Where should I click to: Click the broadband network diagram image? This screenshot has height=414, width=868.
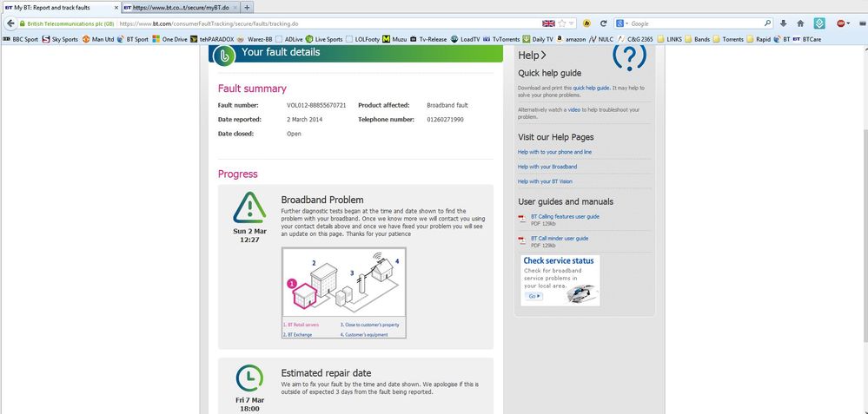tap(344, 292)
